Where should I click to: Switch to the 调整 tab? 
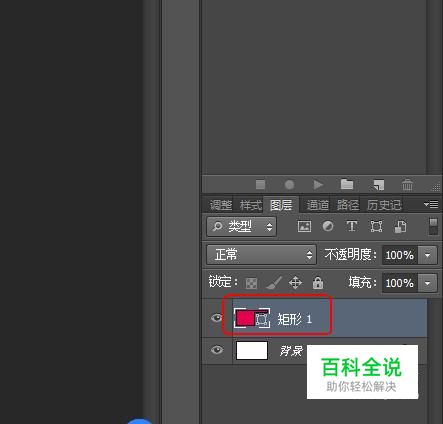pyautogui.click(x=221, y=205)
